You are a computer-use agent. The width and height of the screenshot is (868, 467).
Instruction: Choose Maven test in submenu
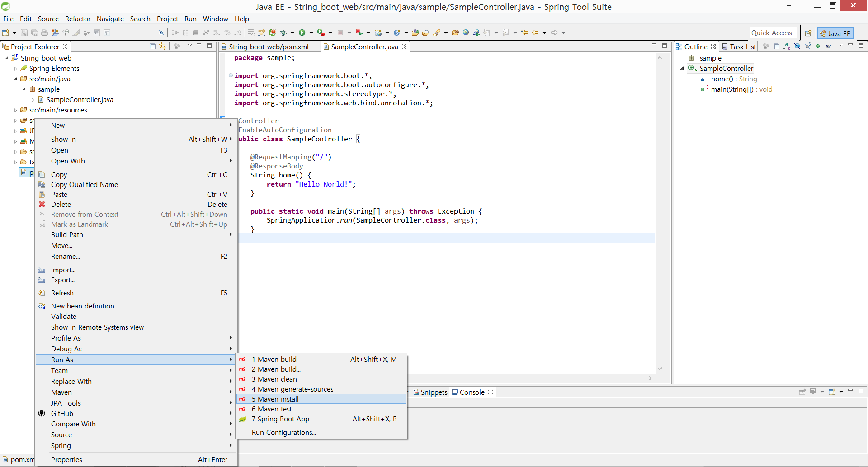click(321, 409)
